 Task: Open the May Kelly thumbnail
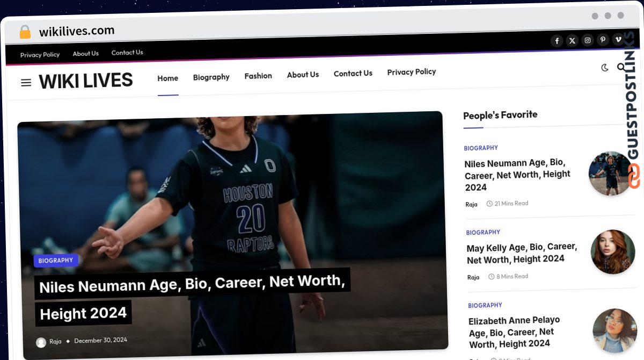(x=613, y=252)
